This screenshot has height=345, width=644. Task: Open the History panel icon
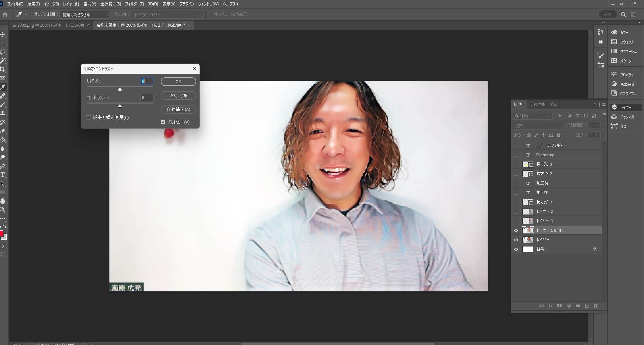(600, 32)
